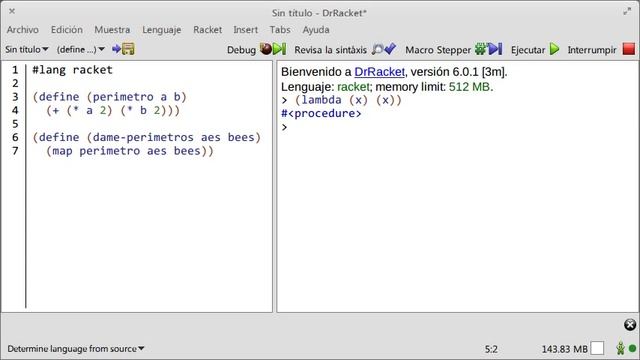Click the window expand arrows icon
The image size is (640, 360).
tap(627, 11)
